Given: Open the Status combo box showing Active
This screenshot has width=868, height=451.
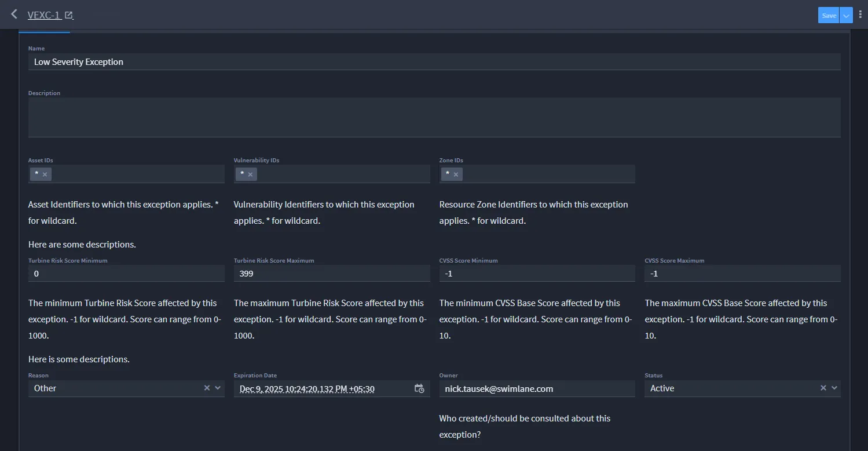Looking at the screenshot, I should point(742,388).
